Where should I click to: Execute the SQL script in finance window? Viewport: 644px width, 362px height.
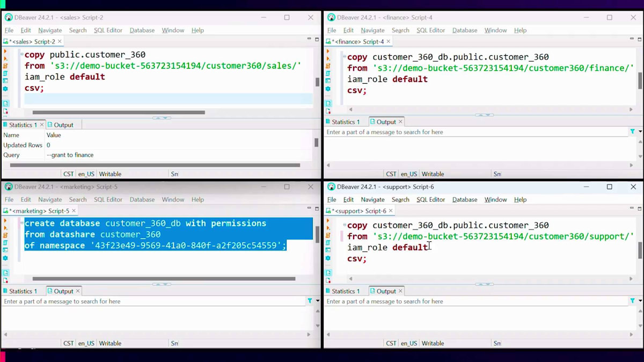click(328, 66)
